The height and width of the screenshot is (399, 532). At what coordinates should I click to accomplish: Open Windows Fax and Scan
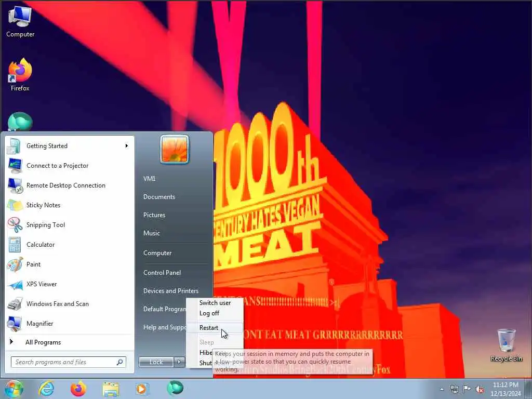(70, 303)
